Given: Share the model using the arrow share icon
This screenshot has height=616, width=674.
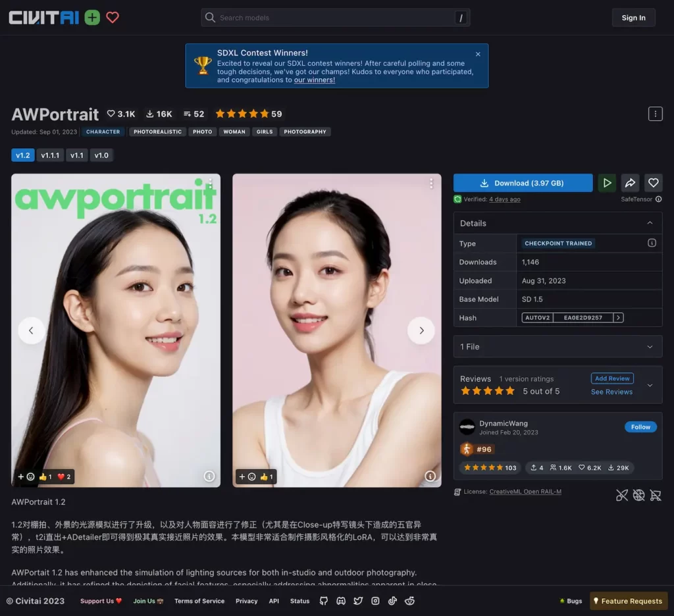Looking at the screenshot, I should (631, 182).
